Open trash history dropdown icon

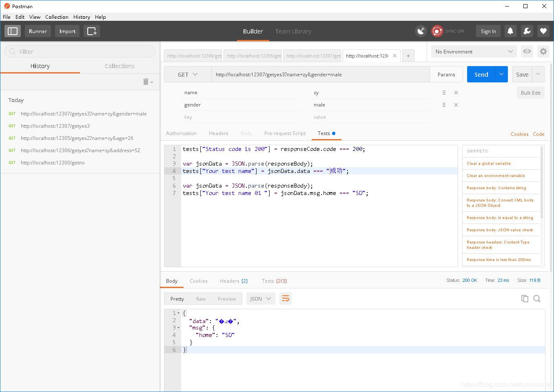[x=148, y=82]
